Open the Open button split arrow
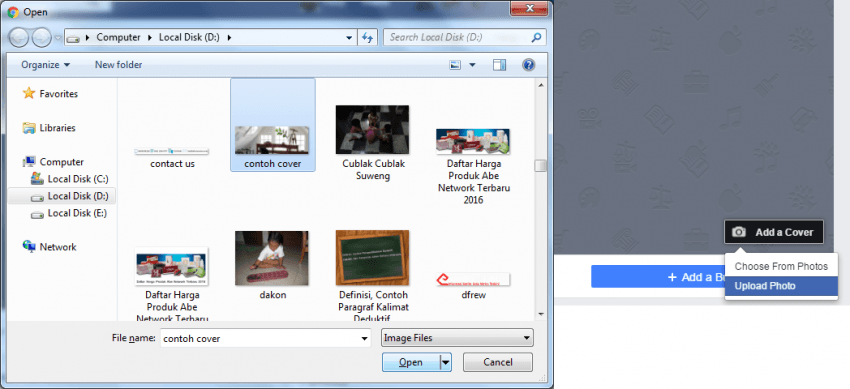The height and width of the screenshot is (389, 850). (445, 362)
